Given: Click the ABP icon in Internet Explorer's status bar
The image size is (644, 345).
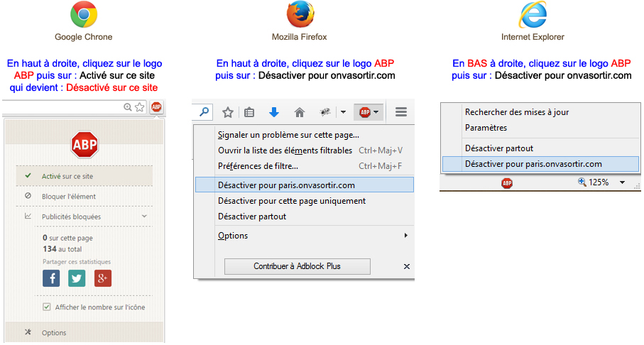Looking at the screenshot, I should (507, 182).
